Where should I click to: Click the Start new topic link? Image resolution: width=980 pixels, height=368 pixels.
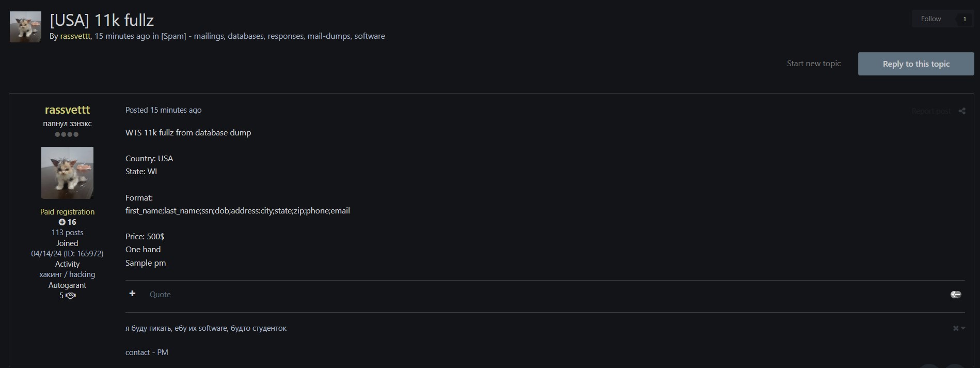tap(814, 64)
